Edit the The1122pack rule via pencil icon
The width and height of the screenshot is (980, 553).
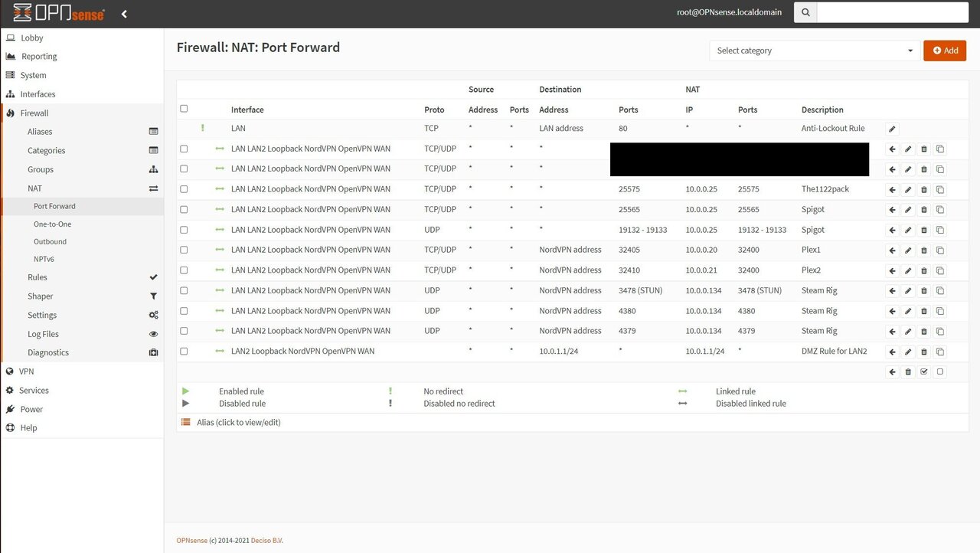click(x=908, y=189)
